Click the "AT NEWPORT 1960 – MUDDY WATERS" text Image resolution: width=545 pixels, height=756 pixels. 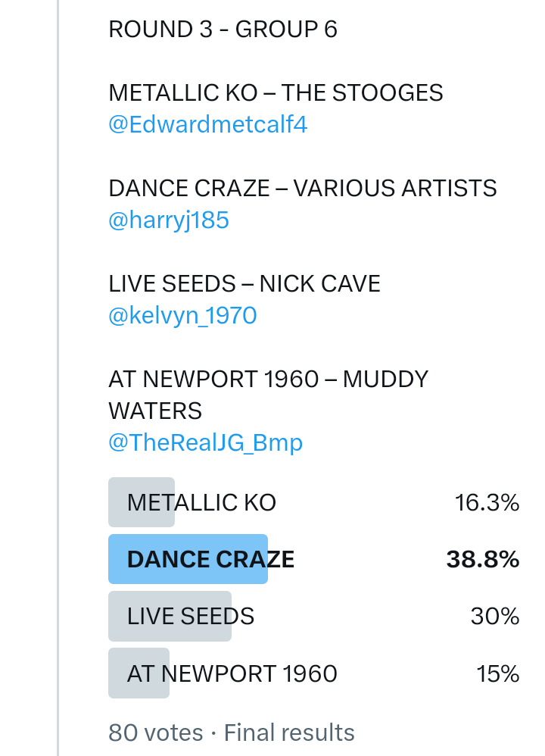tap(269, 395)
